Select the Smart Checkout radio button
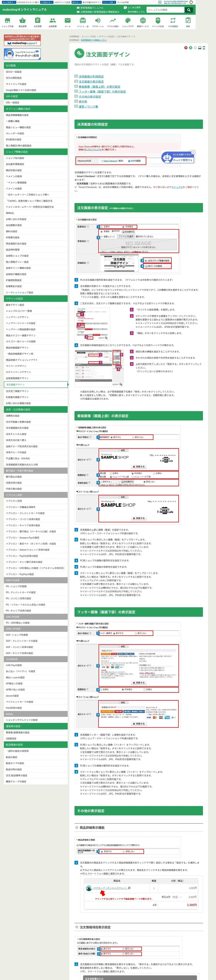The image size is (216, 980). pos(102,161)
